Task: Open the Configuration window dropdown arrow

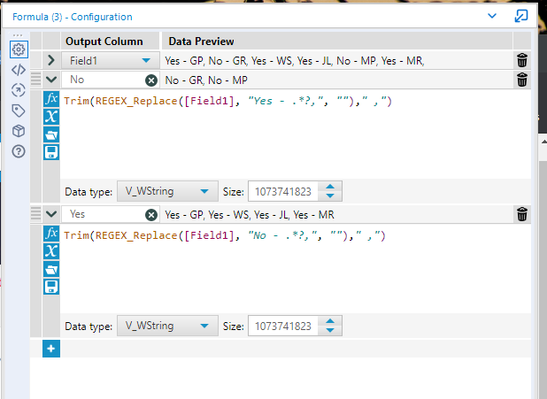Action: tap(492, 16)
